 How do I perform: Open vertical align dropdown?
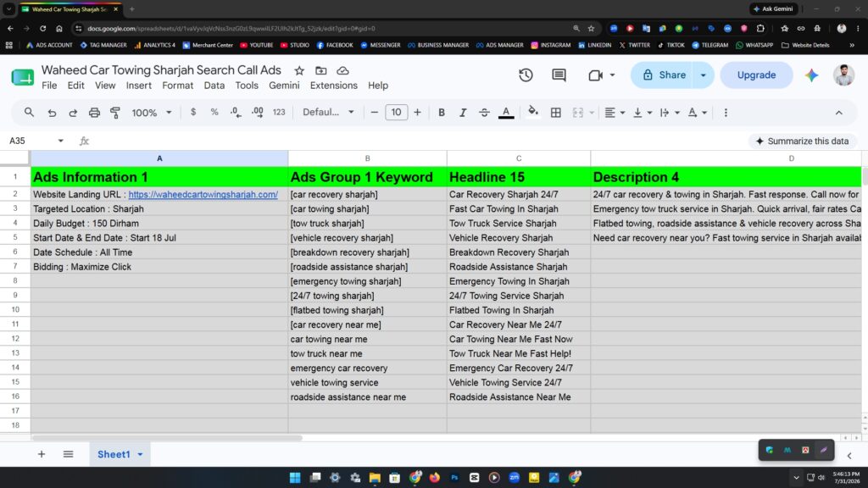[643, 113]
